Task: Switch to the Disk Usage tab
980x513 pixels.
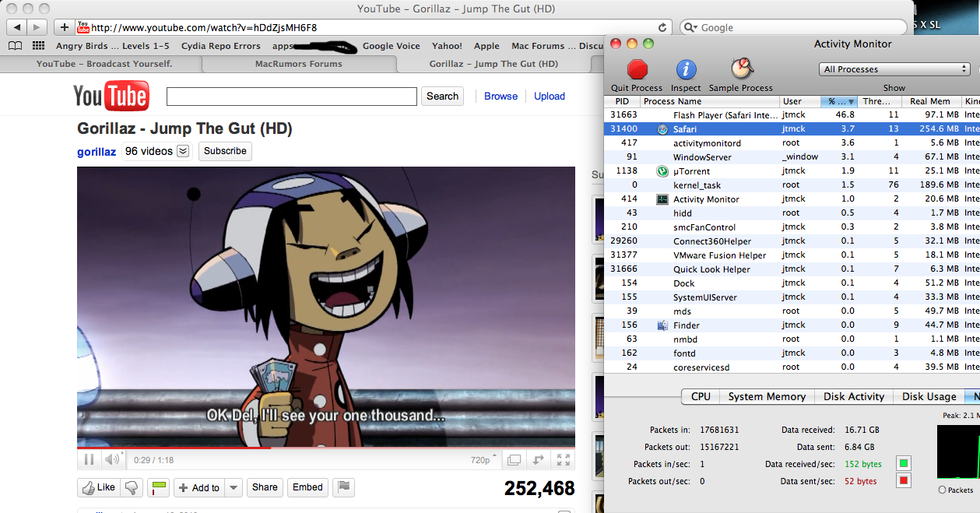Action: pyautogui.click(x=929, y=396)
